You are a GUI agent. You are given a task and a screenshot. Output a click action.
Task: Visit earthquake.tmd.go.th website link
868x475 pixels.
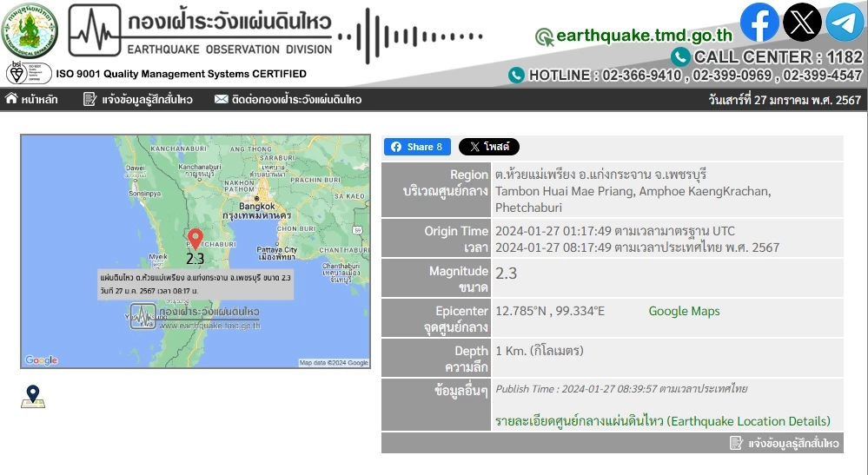pyautogui.click(x=645, y=36)
